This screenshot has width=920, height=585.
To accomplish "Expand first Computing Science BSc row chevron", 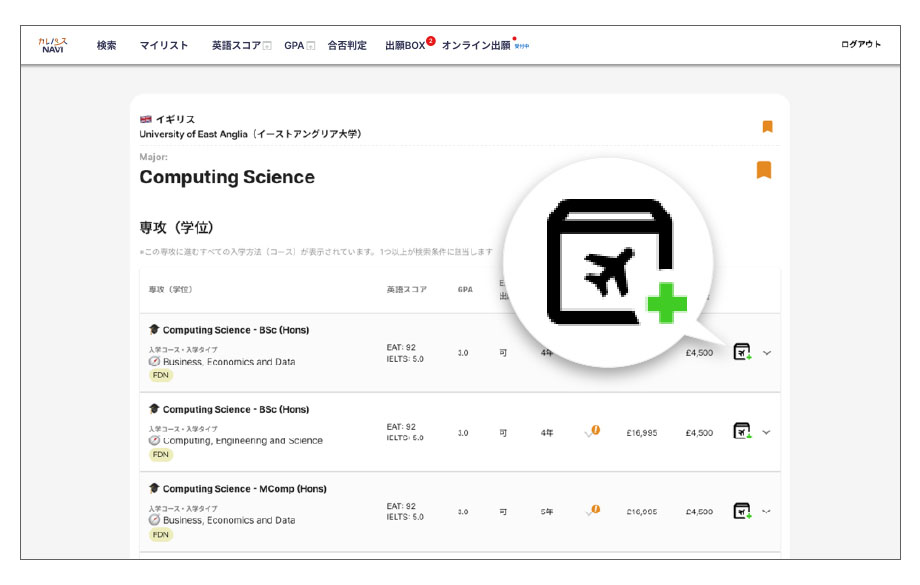I will tap(767, 352).
